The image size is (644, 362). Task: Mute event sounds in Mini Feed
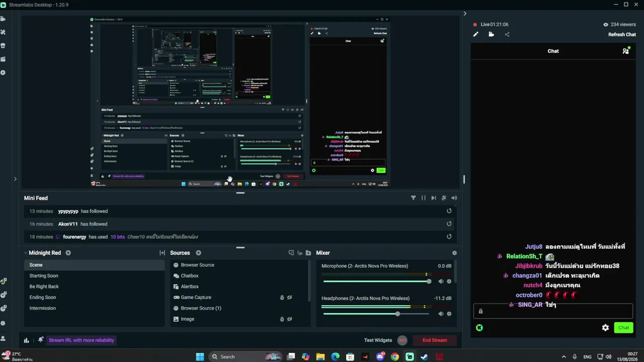click(454, 198)
